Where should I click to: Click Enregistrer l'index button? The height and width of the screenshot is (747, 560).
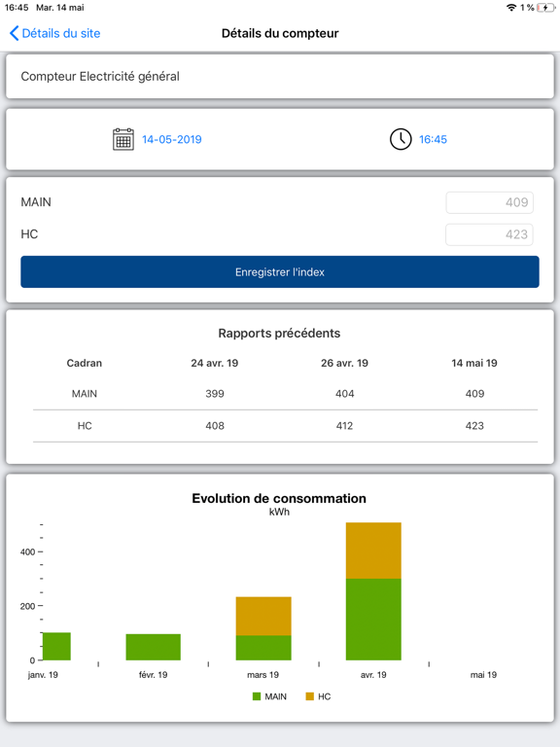click(280, 272)
